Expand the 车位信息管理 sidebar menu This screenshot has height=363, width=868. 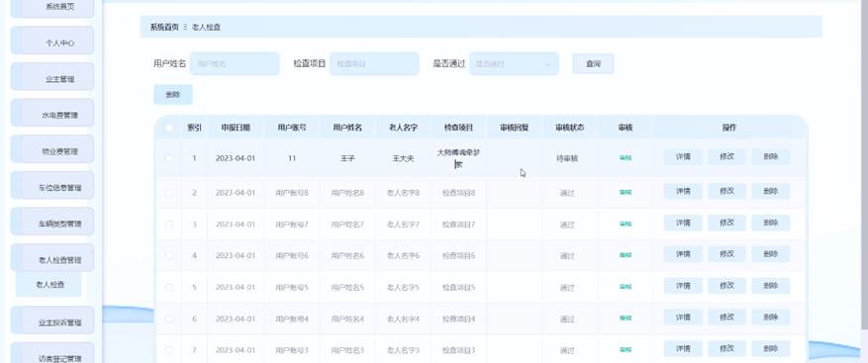(x=52, y=186)
